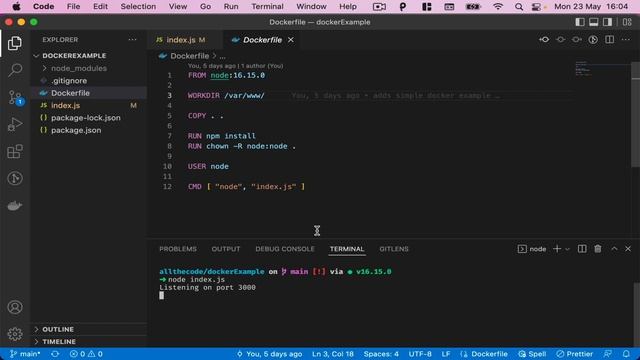This screenshot has width=640, height=360.
Task: Select Dockerfile in the explorer tree
Action: [70, 93]
